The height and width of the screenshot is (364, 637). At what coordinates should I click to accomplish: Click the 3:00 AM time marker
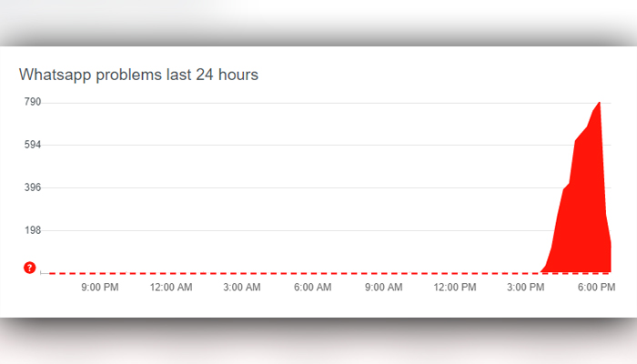pos(242,288)
